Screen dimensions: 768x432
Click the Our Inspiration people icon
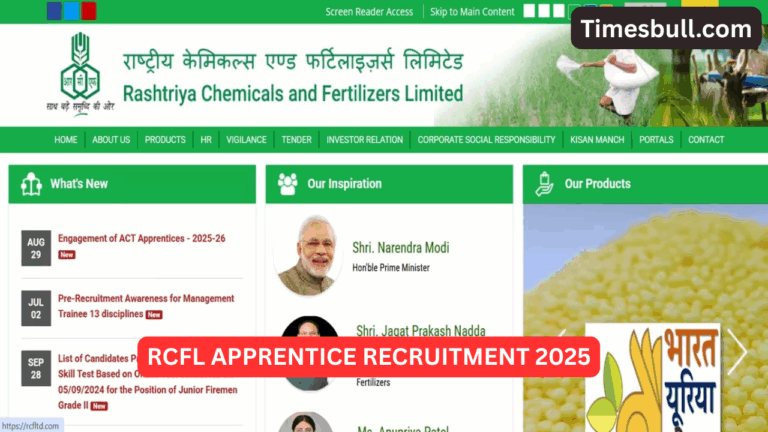coord(288,184)
